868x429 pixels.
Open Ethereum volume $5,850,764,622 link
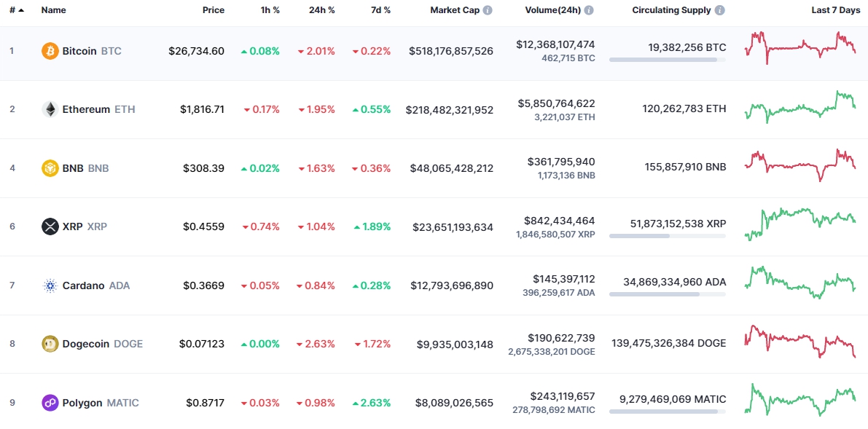tap(557, 103)
